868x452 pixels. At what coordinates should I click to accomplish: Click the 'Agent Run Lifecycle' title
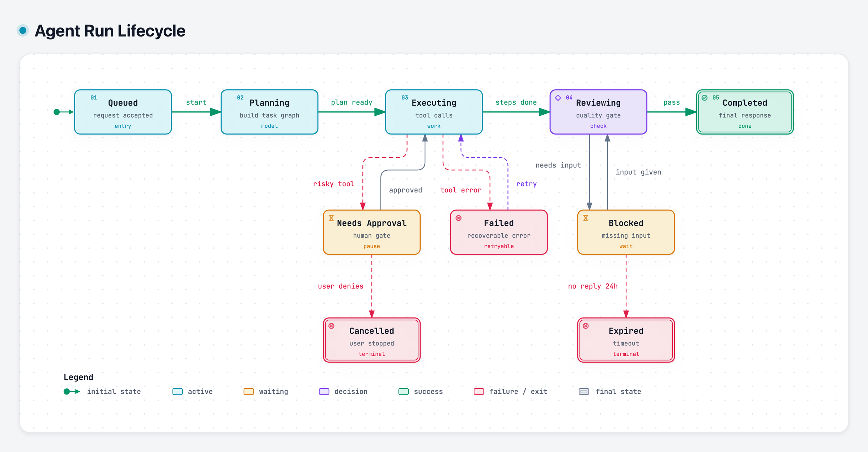(110, 31)
